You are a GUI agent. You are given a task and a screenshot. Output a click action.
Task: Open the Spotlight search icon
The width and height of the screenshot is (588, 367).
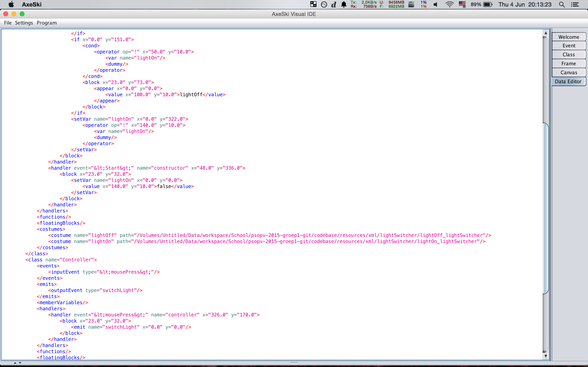(x=561, y=5)
